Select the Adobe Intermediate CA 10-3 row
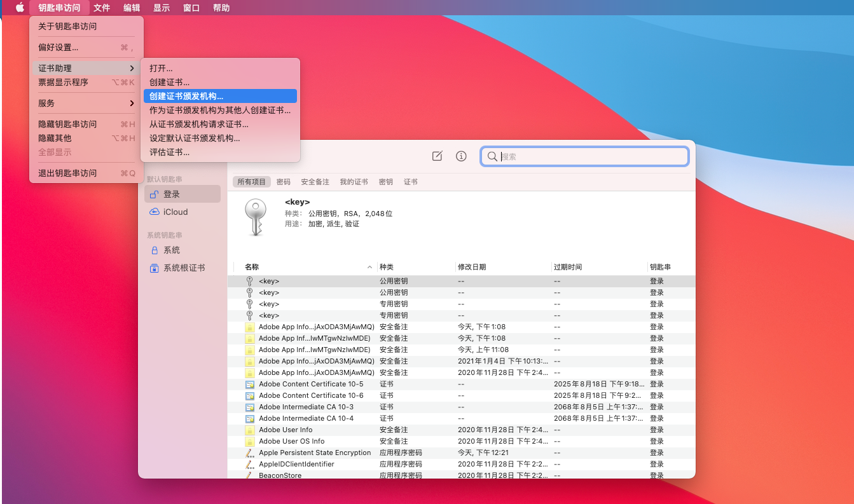 click(x=306, y=407)
